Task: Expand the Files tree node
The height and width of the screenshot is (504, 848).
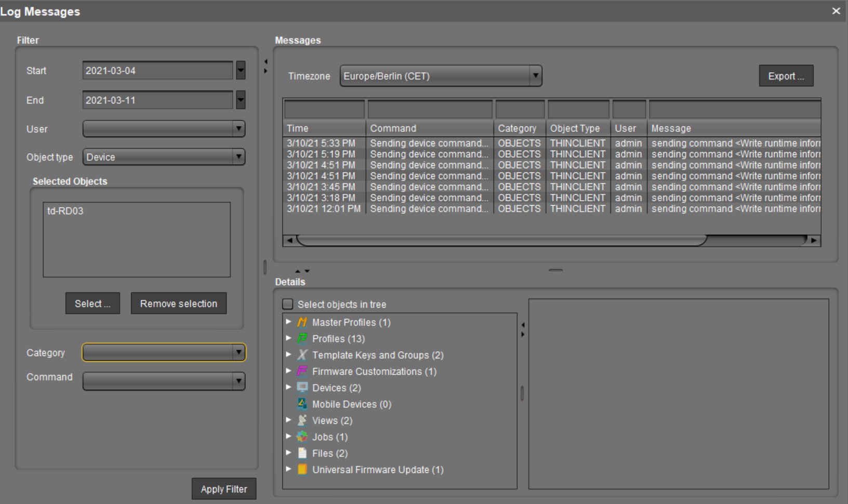Action: (289, 453)
